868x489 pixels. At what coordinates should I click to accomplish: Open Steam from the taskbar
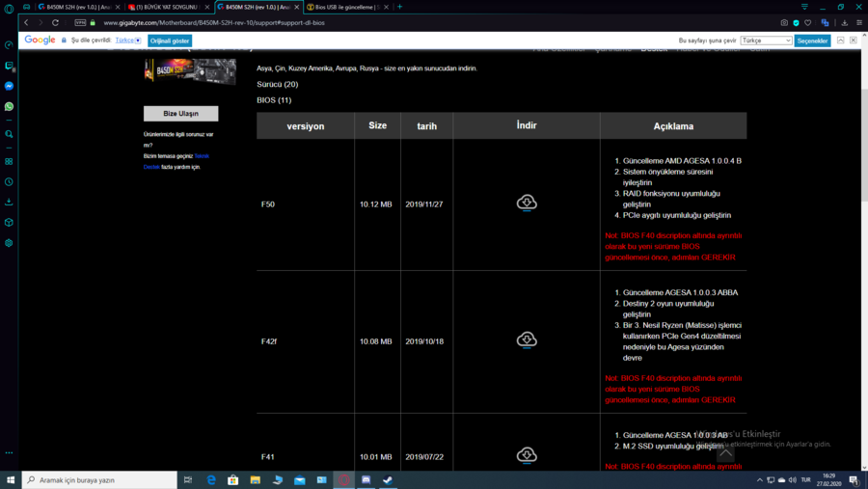pos(388,479)
